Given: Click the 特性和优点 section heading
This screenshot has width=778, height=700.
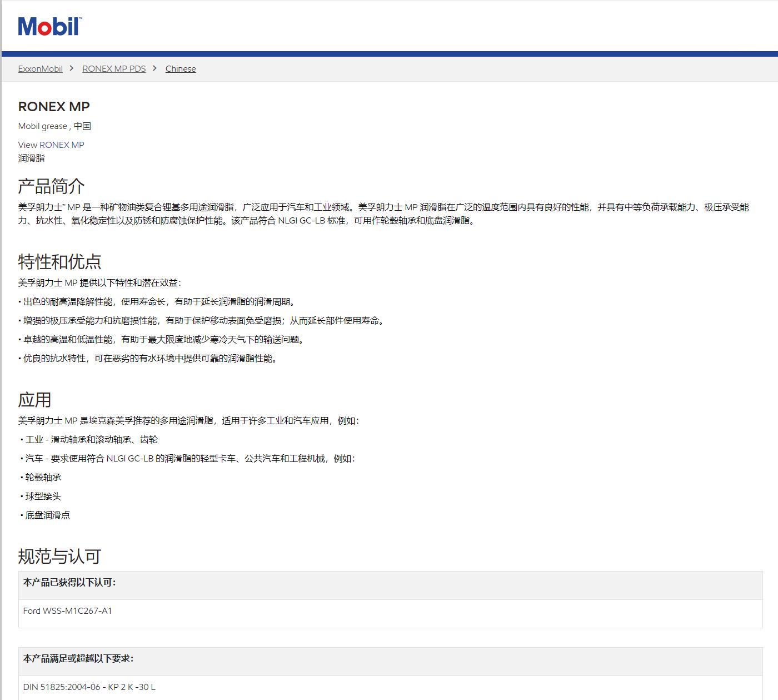Looking at the screenshot, I should coord(59,261).
